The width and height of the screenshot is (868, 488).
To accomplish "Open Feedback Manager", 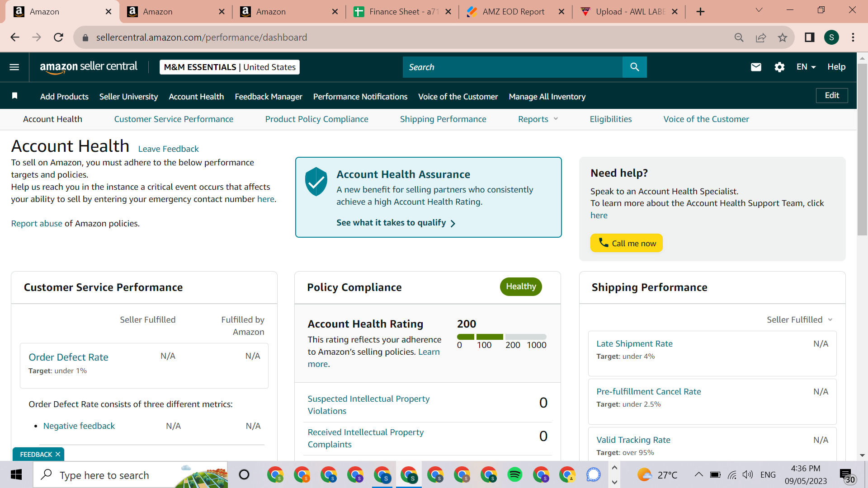I will (269, 97).
